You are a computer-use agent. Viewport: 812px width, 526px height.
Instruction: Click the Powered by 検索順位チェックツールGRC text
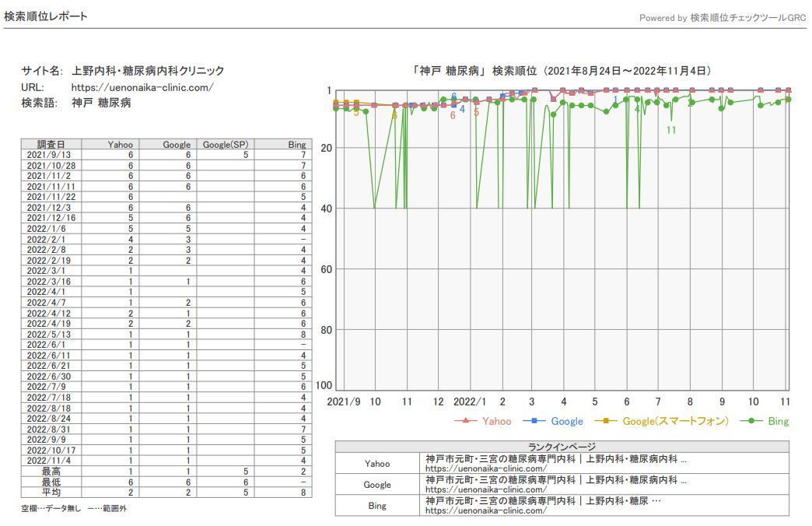[722, 17]
